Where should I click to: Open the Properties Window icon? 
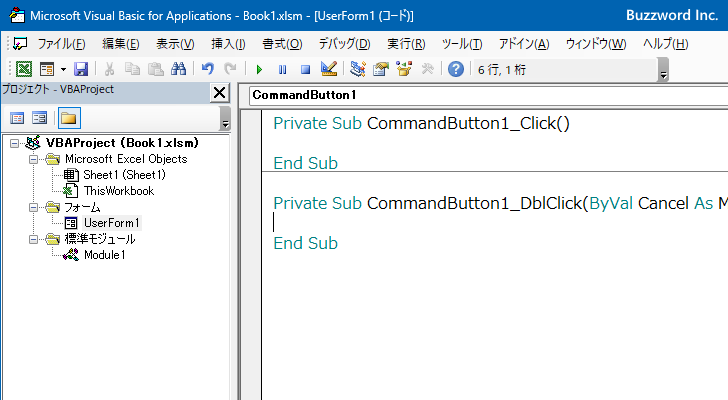[x=381, y=69]
